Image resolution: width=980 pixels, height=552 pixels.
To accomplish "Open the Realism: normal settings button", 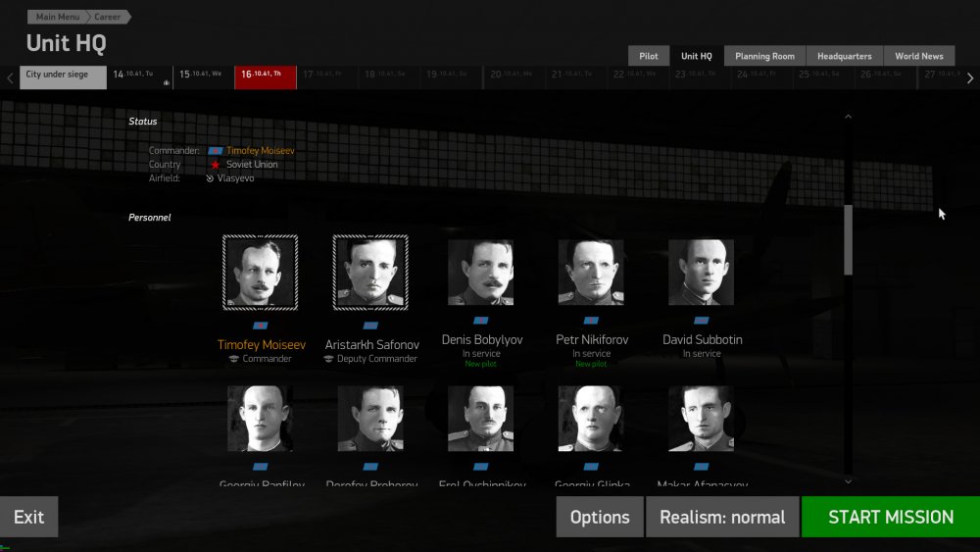I will pyautogui.click(x=722, y=517).
